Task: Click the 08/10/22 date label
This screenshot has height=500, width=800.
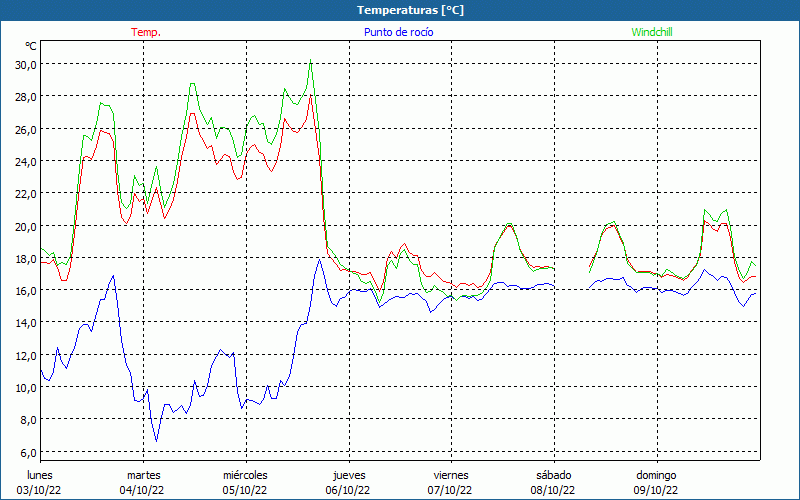Action: (553, 490)
